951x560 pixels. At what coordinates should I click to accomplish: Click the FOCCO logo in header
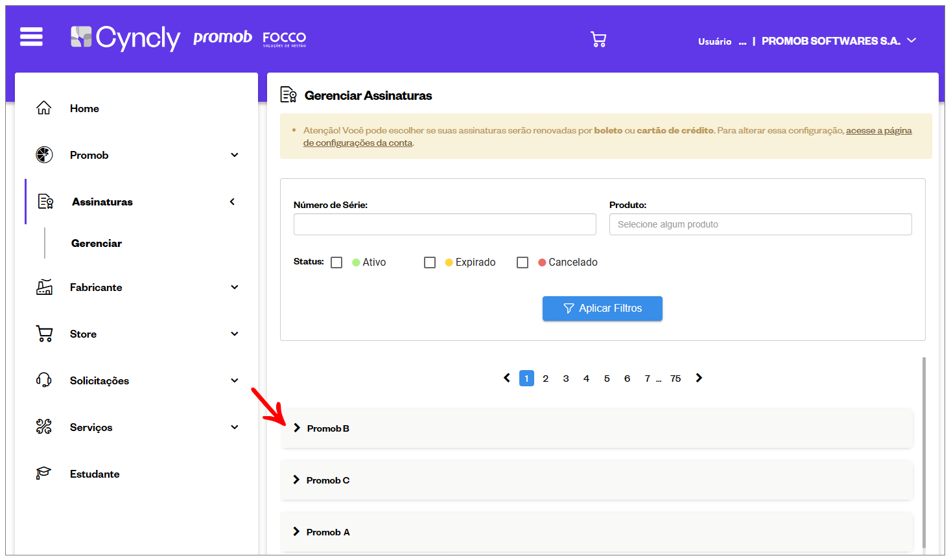[x=284, y=40]
